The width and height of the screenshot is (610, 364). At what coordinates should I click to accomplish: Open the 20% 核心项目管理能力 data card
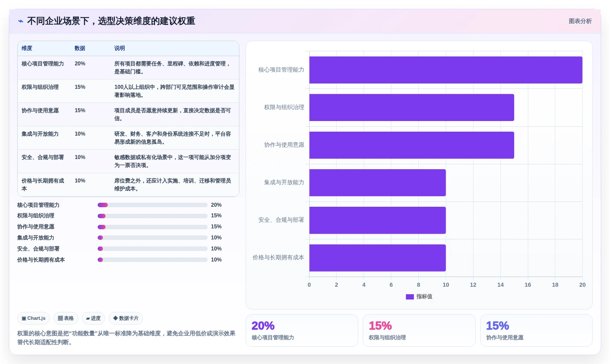(x=302, y=330)
